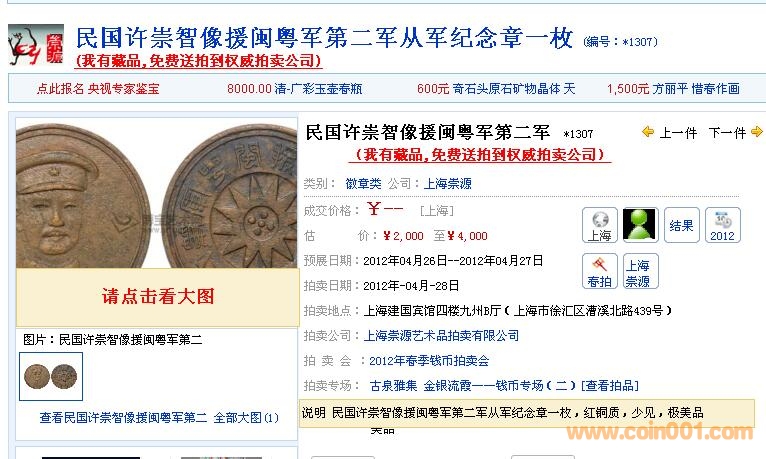Click red 我有藏品 免费送拍 banner link in header

click(x=198, y=61)
